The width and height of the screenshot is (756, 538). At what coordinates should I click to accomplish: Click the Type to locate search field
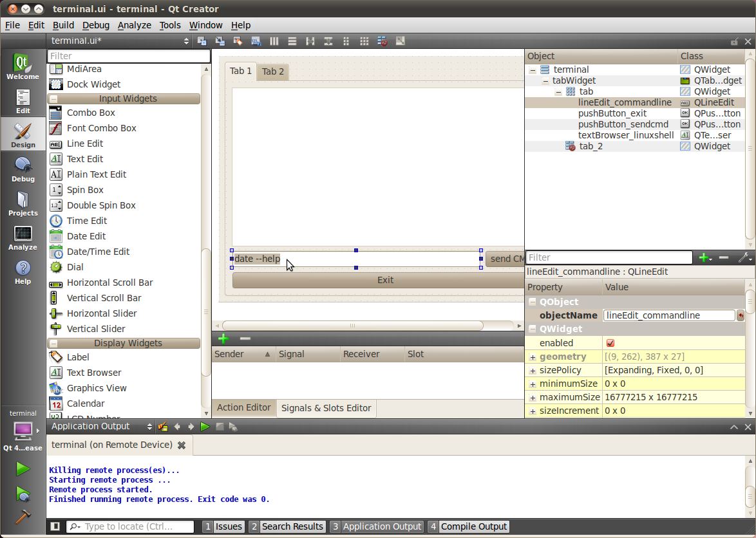coord(130,526)
